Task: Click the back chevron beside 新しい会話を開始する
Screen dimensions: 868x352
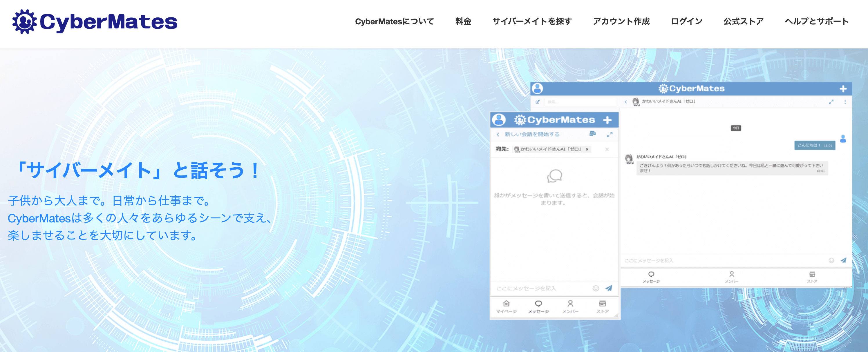Action: click(498, 135)
